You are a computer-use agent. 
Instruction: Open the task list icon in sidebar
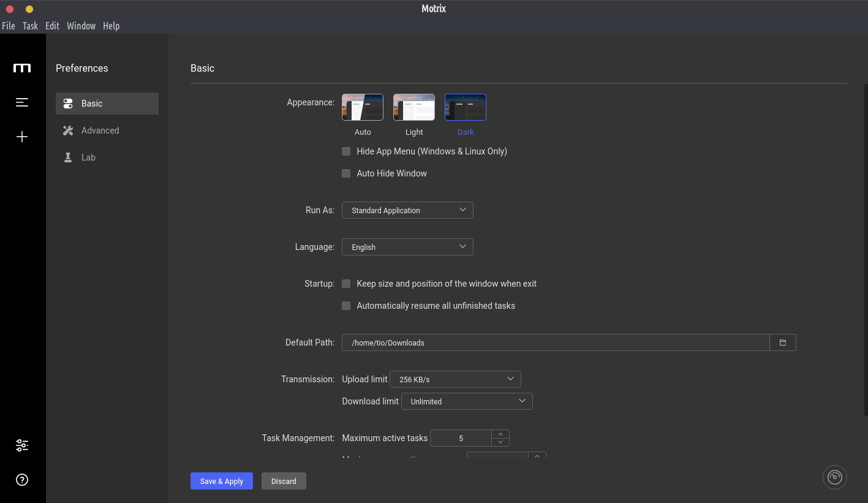22,102
